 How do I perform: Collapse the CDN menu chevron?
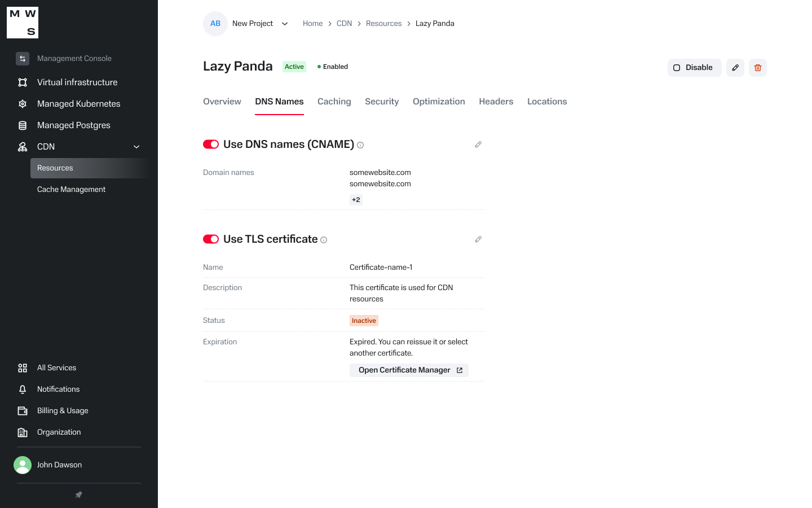(136, 147)
